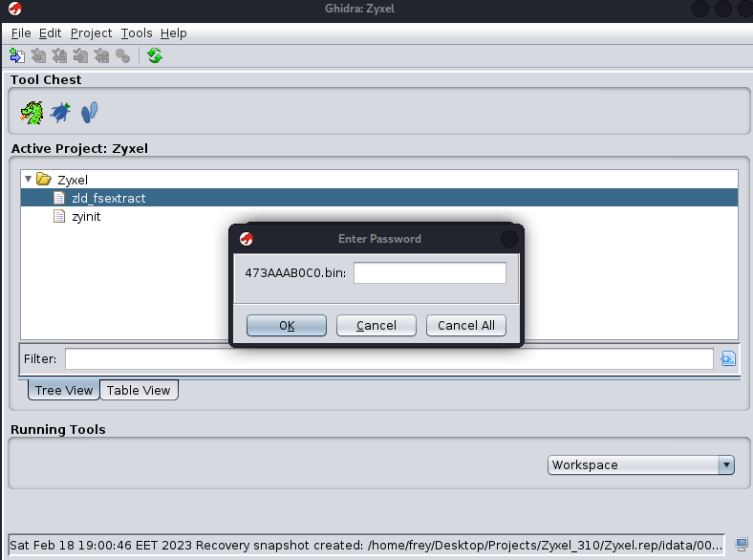
Task: Launch the Debugger bug tool
Action: [60, 113]
